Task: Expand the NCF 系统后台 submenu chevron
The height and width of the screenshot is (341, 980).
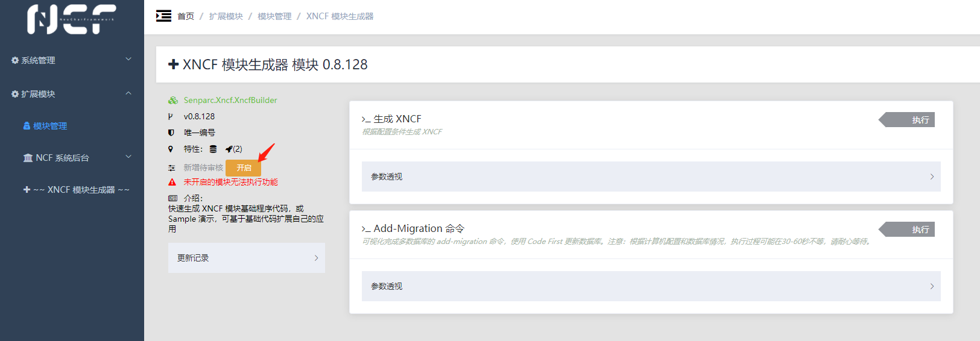Action: pos(128,157)
